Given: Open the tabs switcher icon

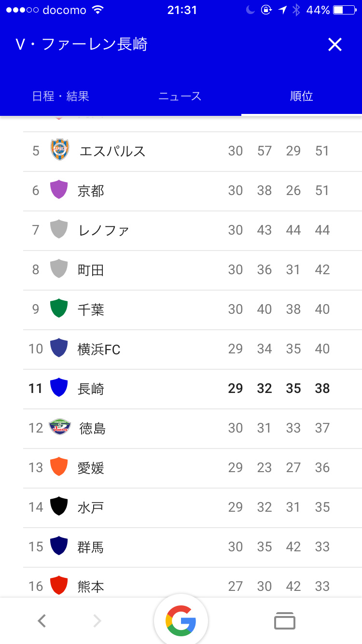Looking at the screenshot, I should pyautogui.click(x=284, y=621).
